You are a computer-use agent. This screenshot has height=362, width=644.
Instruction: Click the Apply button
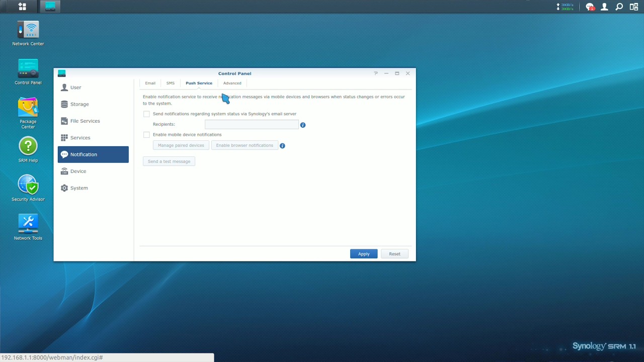(x=363, y=254)
